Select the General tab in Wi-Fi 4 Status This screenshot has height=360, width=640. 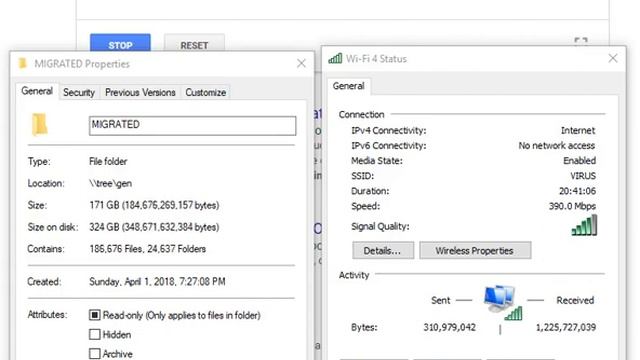tap(349, 86)
